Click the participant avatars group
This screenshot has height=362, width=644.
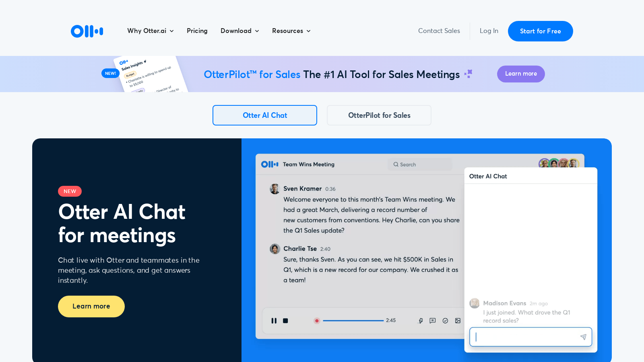tap(559, 163)
